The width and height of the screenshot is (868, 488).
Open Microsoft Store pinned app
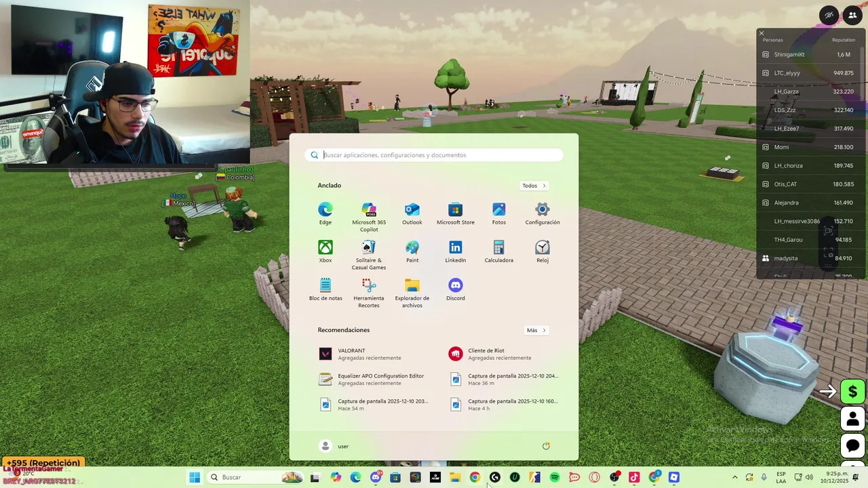pos(456,213)
